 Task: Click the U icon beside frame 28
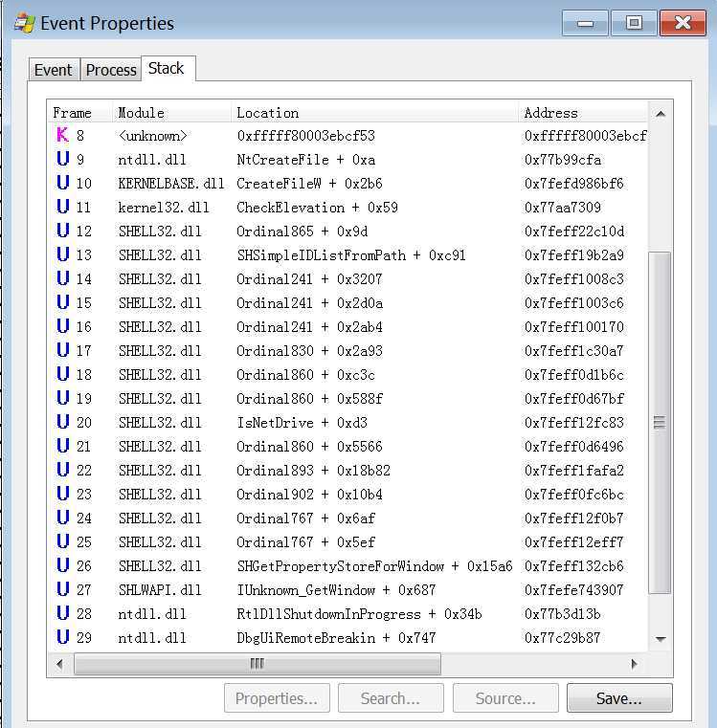pyautogui.click(x=63, y=613)
